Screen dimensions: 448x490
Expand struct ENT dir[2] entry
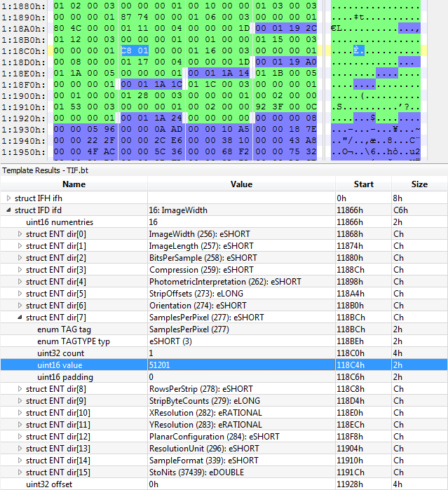click(x=20, y=258)
